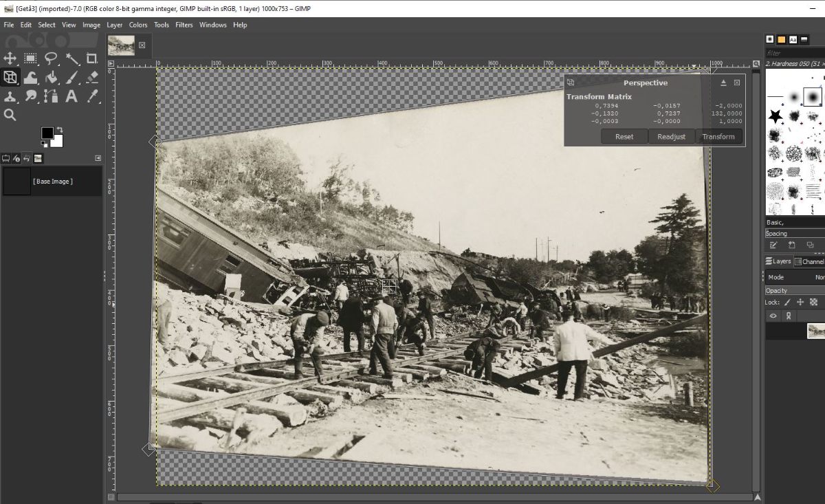The width and height of the screenshot is (825, 504).
Task: Open the undo history panel tab menu
Action: 98,158
